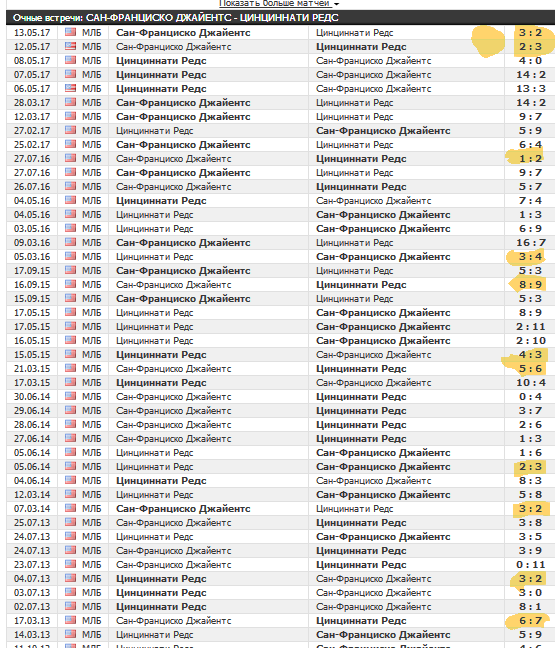
Task: Select score 0 : 11 of 23.07.13 match
Action: pos(531,565)
